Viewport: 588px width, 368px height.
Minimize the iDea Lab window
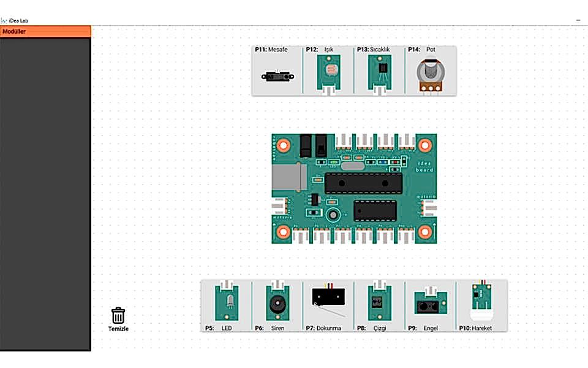point(578,20)
